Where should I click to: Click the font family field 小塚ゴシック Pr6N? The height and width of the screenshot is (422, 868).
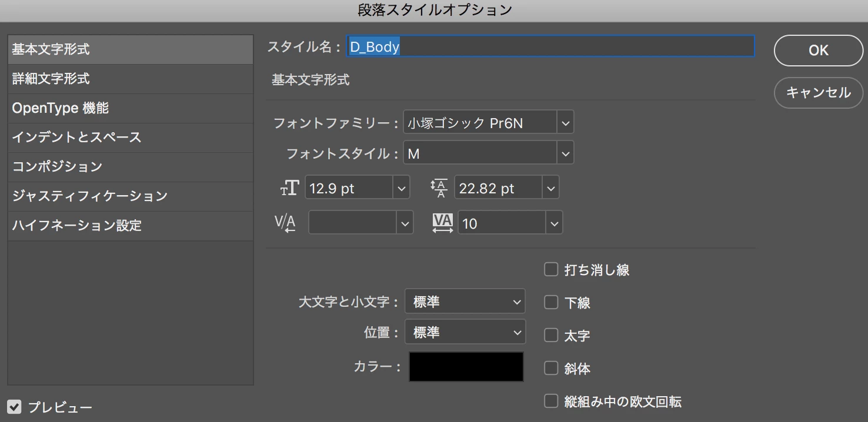click(x=480, y=123)
